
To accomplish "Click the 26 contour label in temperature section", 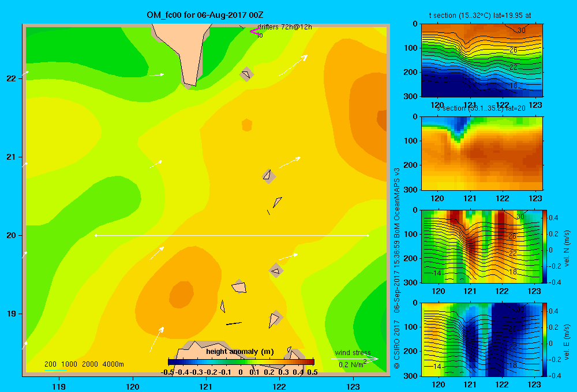I will (514, 50).
